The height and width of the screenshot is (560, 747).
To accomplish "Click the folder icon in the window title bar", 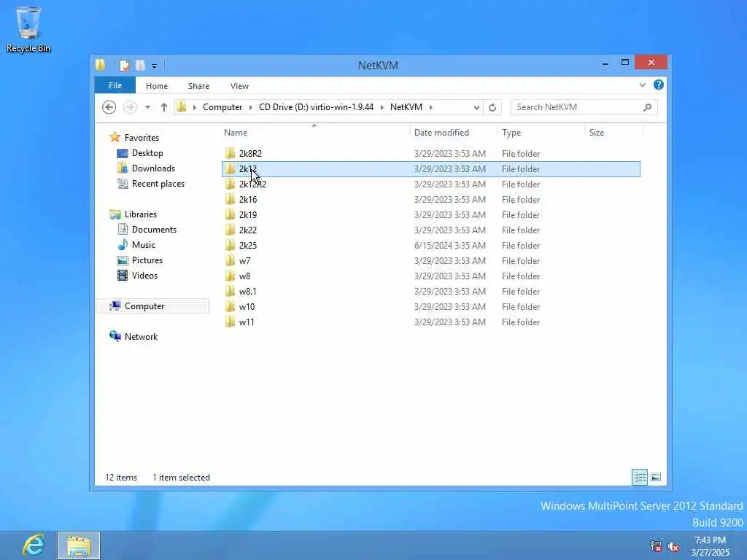I will click(x=100, y=65).
